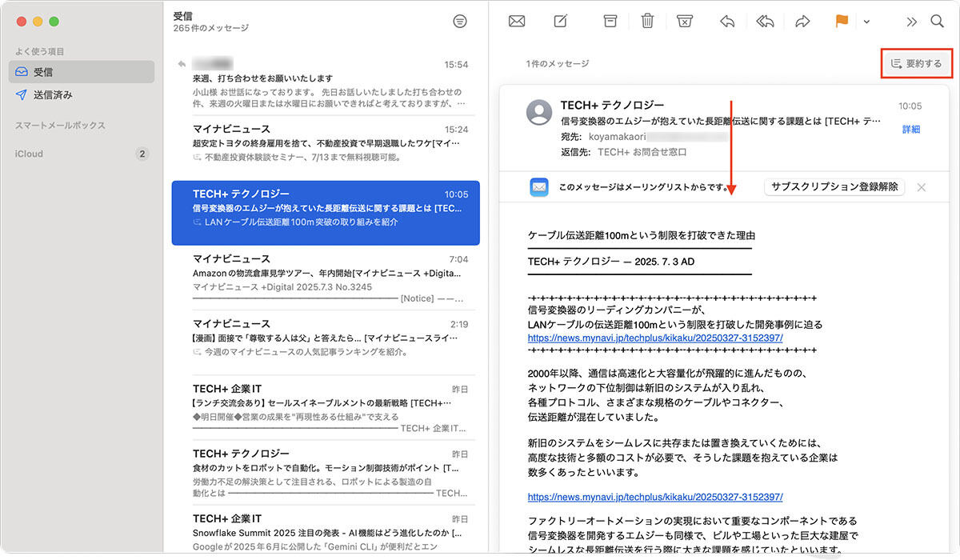
Task: Click the 要約する summarize button
Action: tap(916, 63)
